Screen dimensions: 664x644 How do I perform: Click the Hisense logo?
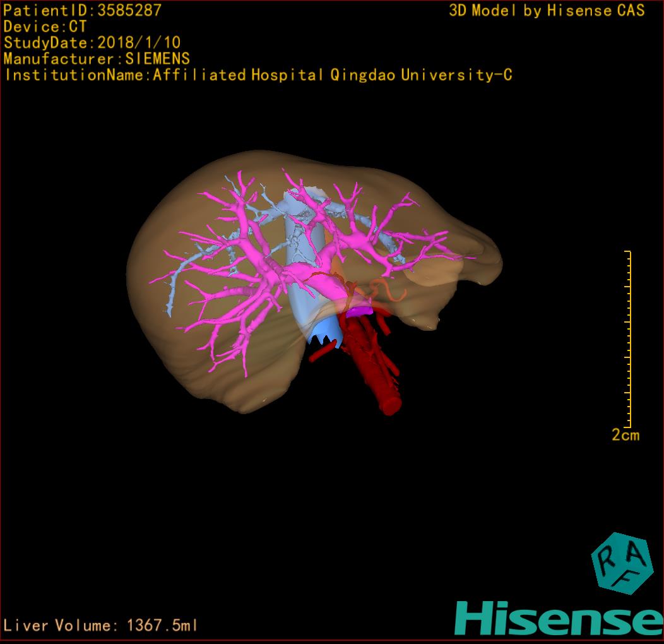click(x=559, y=617)
